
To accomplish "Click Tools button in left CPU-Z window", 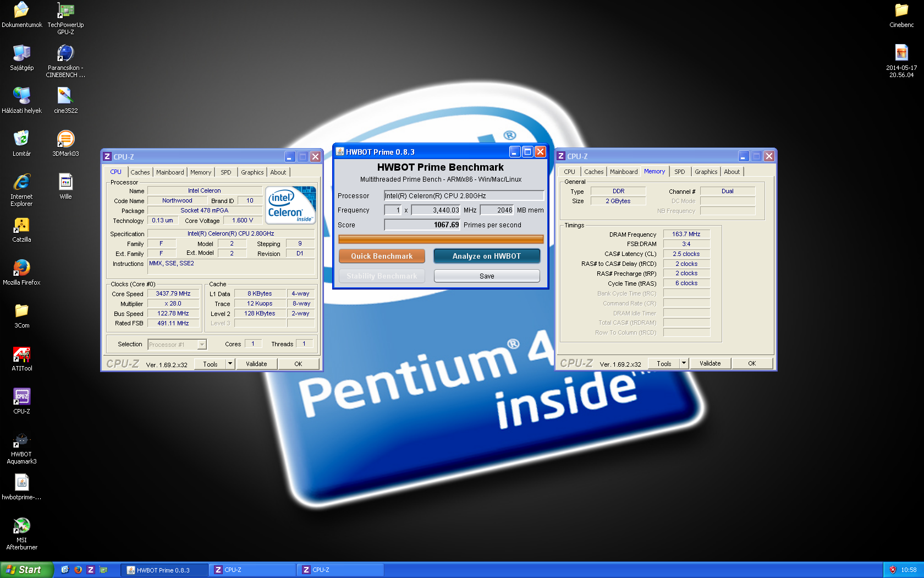I will pyautogui.click(x=210, y=364).
